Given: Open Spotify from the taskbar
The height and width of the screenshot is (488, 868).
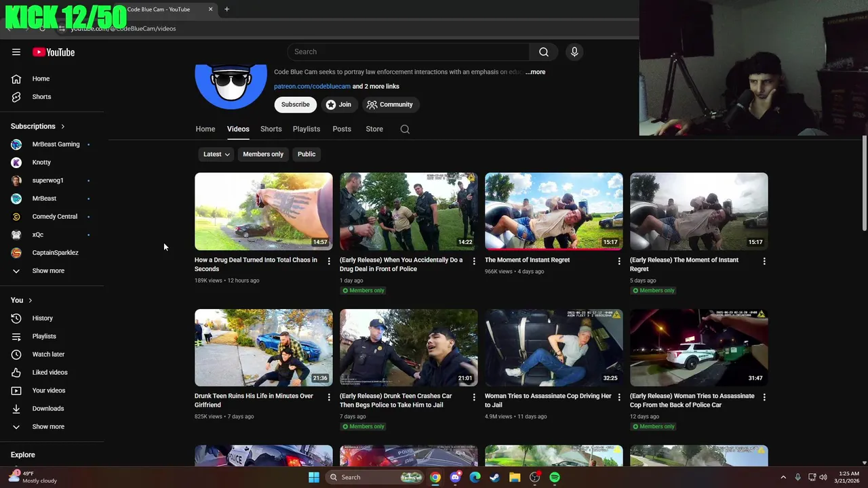Looking at the screenshot, I should tap(555, 477).
